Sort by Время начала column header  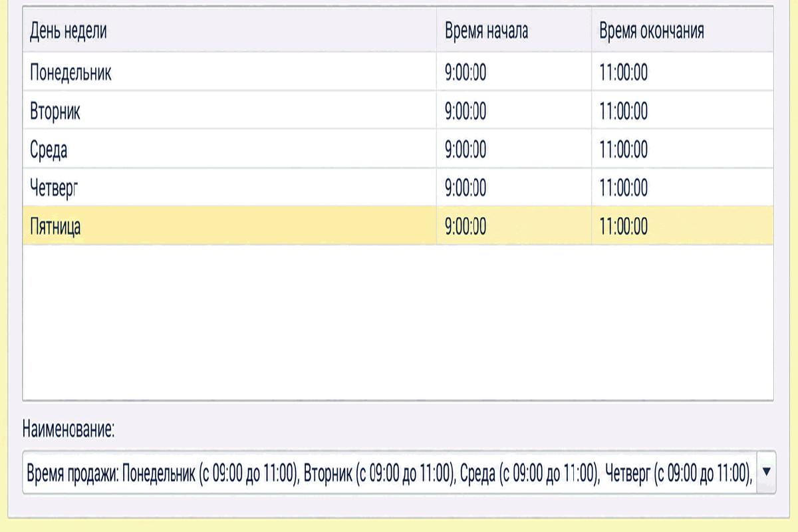[514, 31]
